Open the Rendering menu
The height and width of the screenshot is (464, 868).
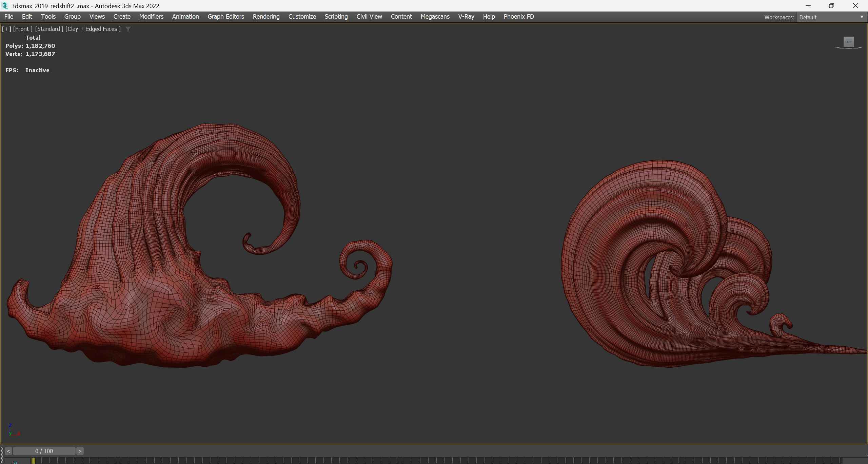click(266, 17)
